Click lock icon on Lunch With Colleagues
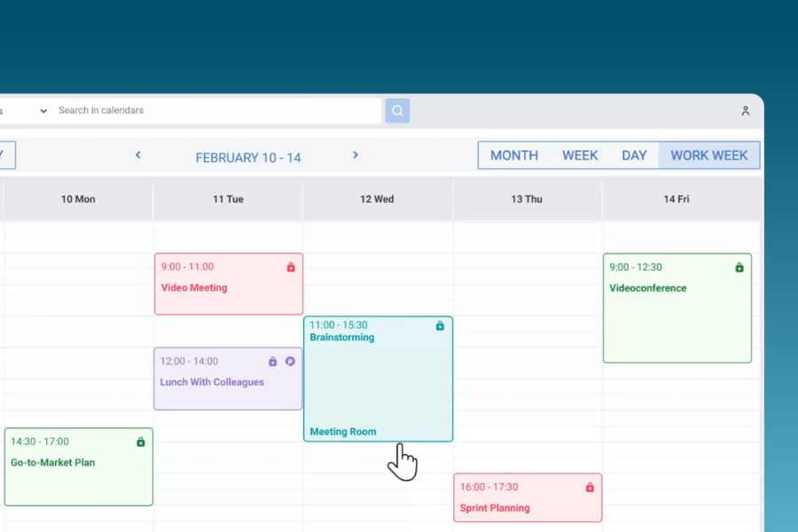Image resolution: width=798 pixels, height=532 pixels. point(273,362)
